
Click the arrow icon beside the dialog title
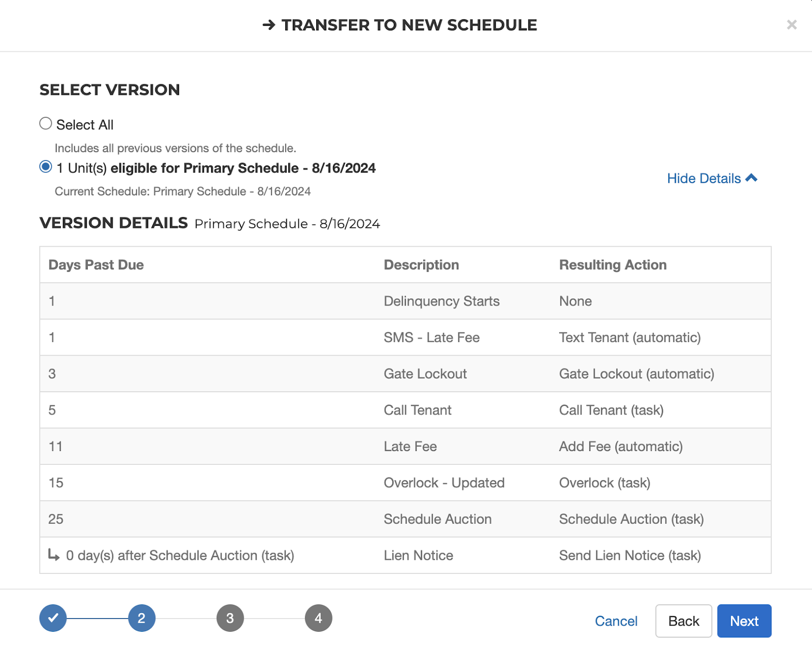(x=269, y=25)
